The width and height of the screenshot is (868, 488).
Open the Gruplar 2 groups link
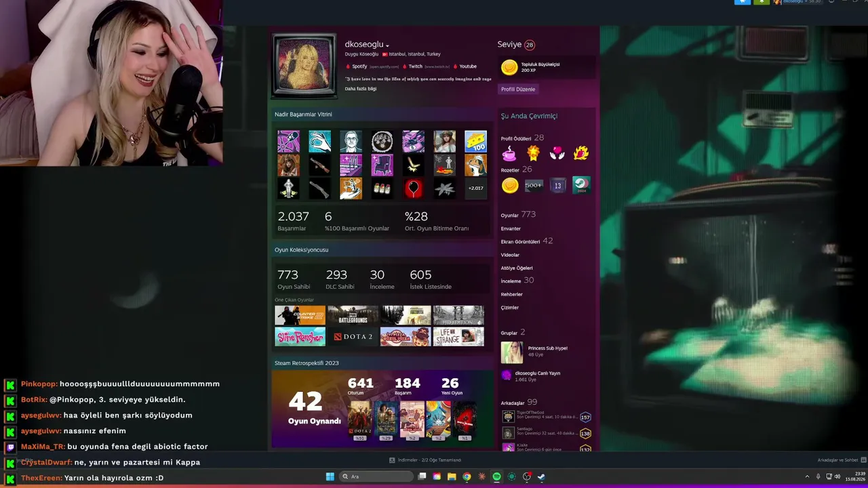[513, 333]
